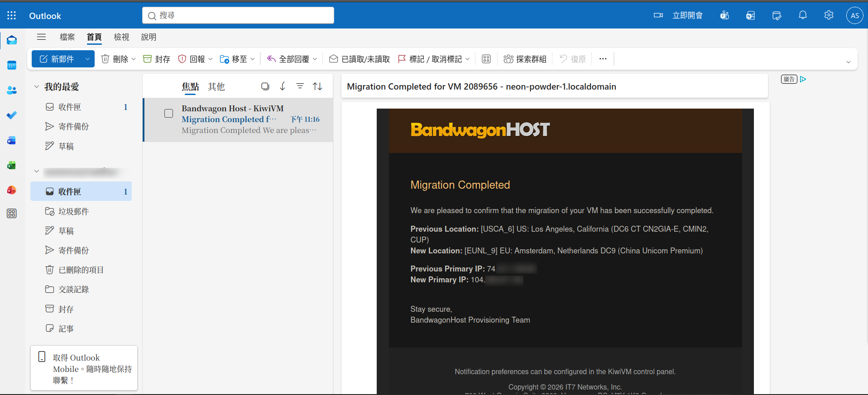
Task: Switch to the 檢視 tab
Action: 121,37
